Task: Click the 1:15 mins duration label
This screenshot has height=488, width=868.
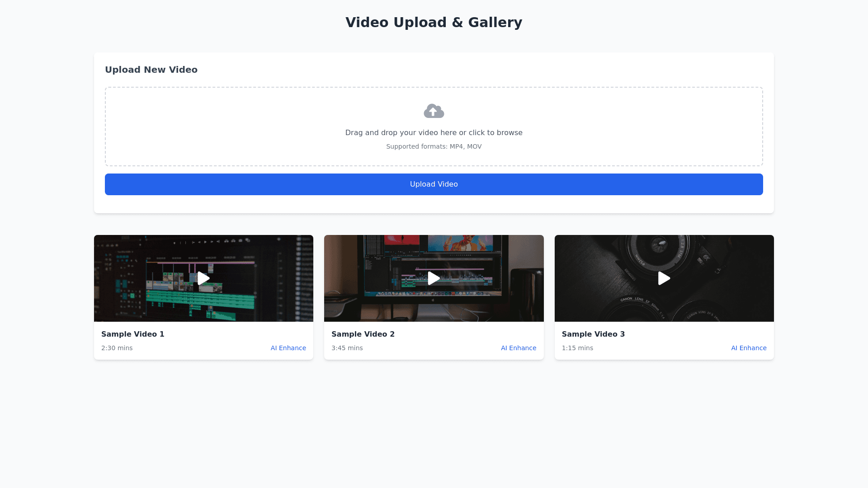Action: pyautogui.click(x=577, y=348)
